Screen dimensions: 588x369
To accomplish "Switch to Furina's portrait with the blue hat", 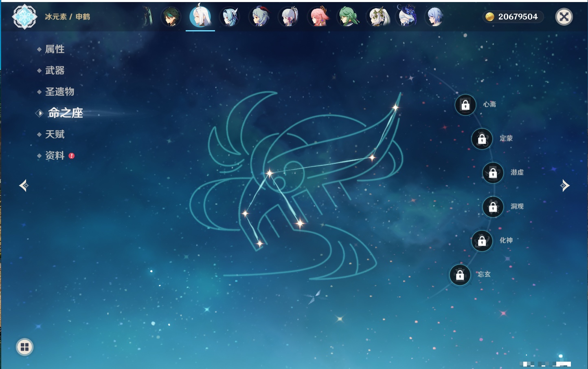I will [407, 17].
